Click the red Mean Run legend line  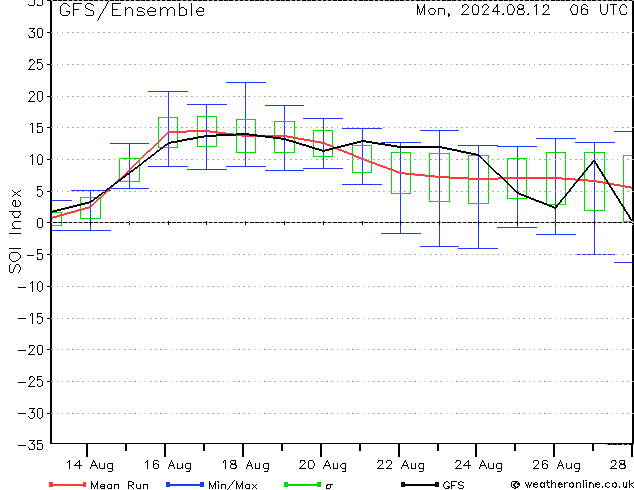click(x=68, y=484)
